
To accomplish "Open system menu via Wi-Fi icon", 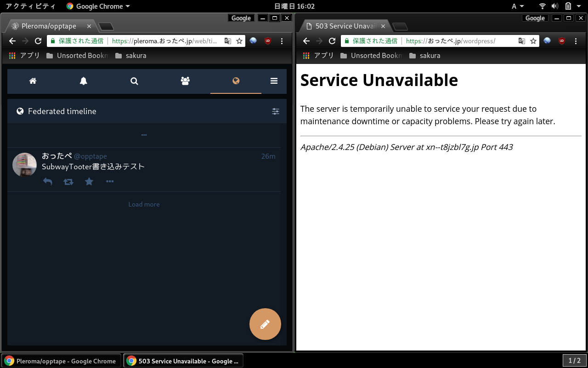I will click(543, 6).
